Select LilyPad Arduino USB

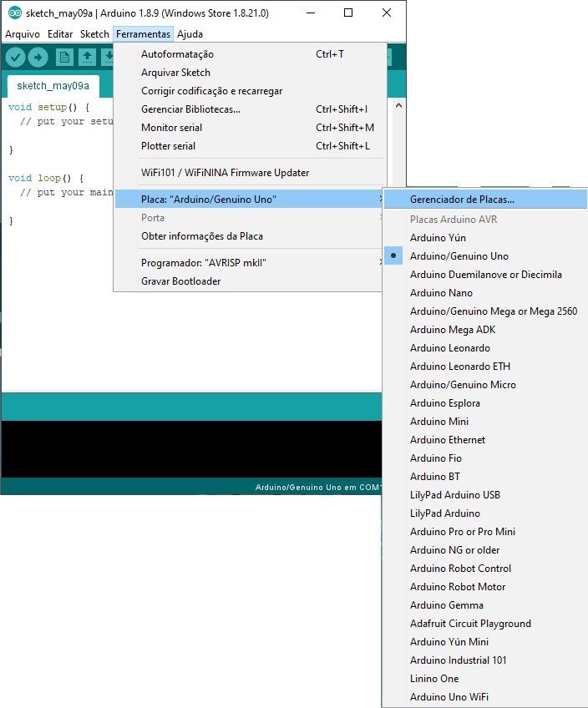(x=485, y=495)
